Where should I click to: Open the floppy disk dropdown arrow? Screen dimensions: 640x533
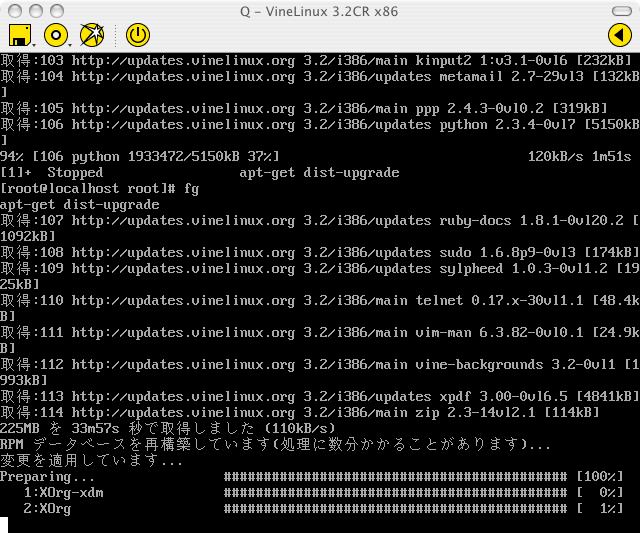click(34, 44)
